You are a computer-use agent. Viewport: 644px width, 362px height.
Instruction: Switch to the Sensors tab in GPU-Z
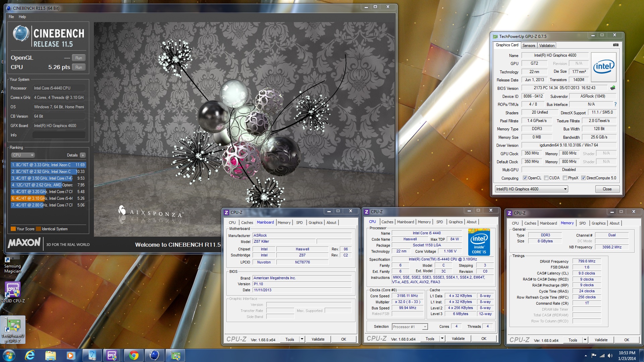coord(529,46)
